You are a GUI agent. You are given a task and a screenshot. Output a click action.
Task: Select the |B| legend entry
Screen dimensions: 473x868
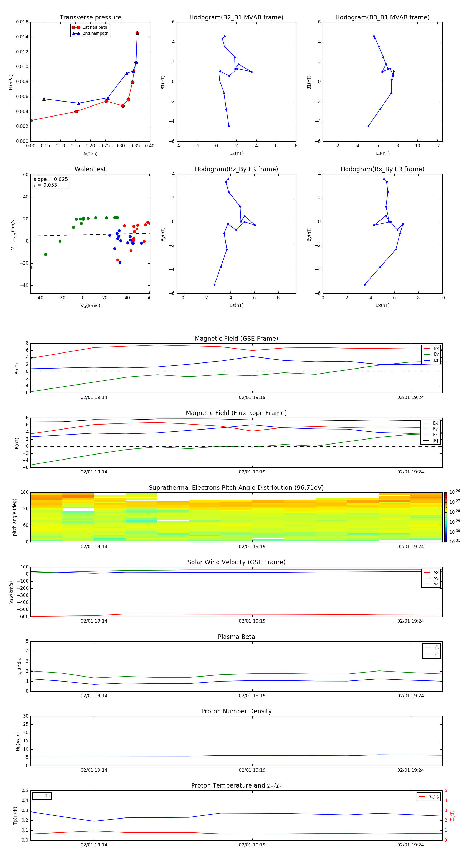coord(431,441)
